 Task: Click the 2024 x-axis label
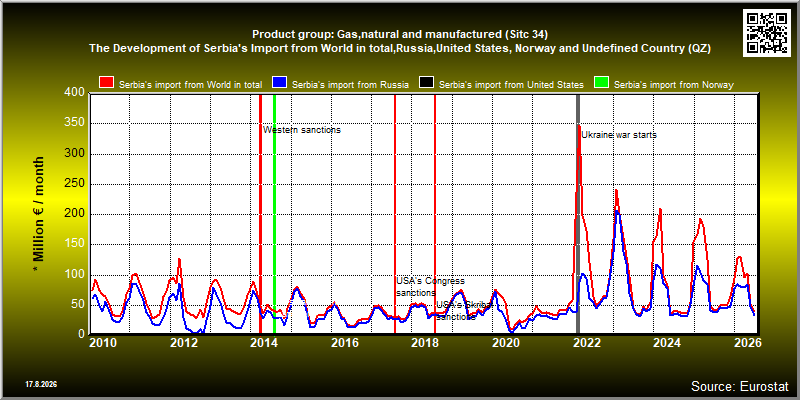[668, 343]
